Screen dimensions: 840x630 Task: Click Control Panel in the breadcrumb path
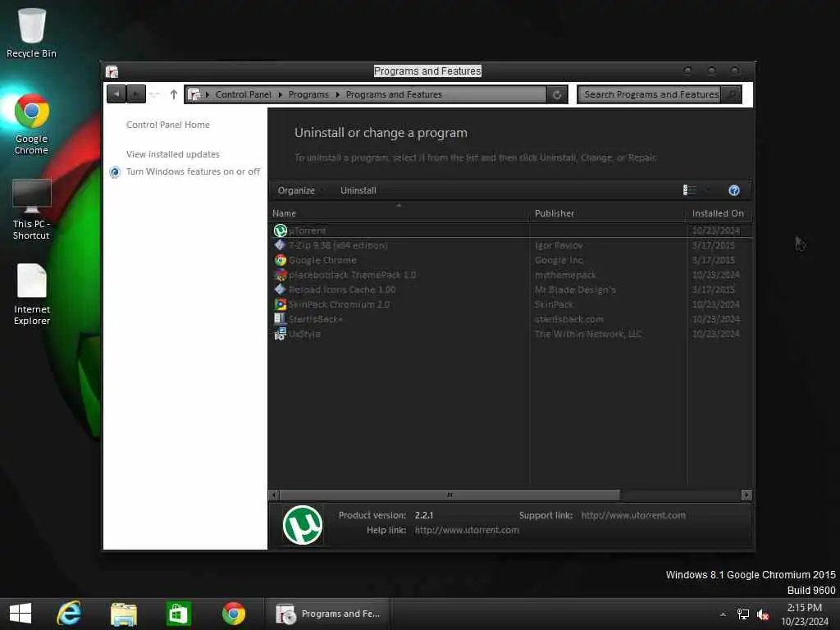[243, 95]
